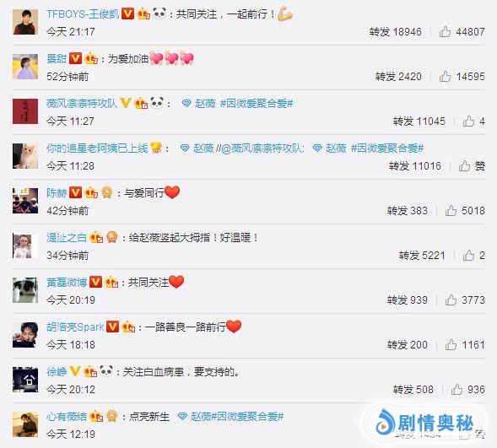Click verified V badge next to 景甜
497x448 pixels.
click(x=75, y=58)
